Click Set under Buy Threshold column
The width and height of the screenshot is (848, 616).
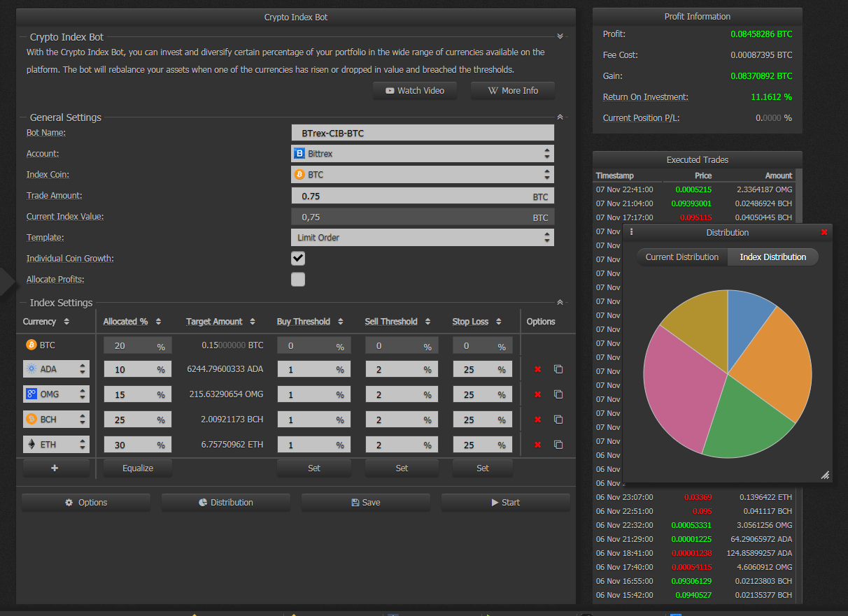pos(314,468)
